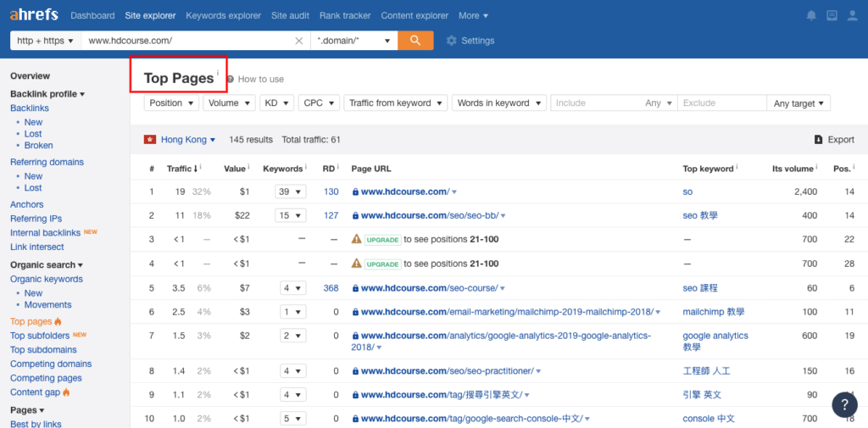Open the http + https protocol dropdown
The width and height of the screenshot is (868, 428).
click(46, 41)
